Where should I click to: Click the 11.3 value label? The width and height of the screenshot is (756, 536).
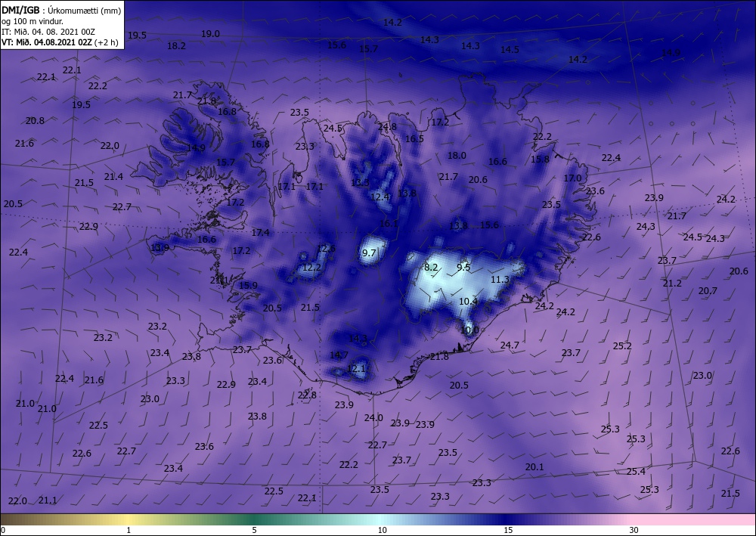point(500,279)
